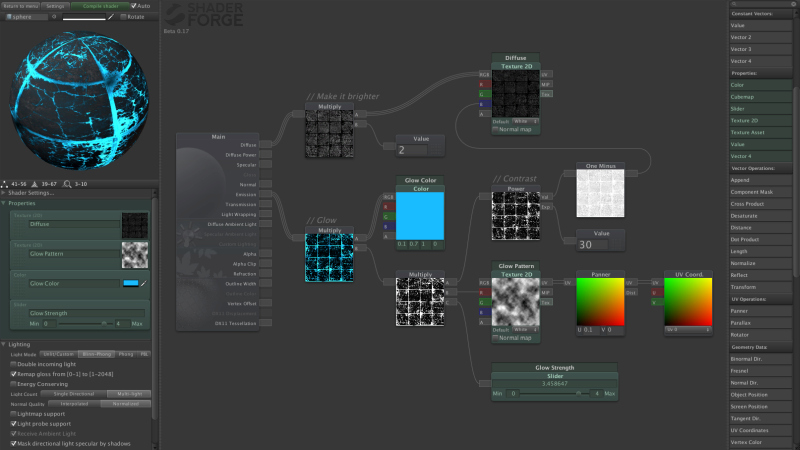Select the Phong light mode
Screen dimensions: 800x450
click(126, 354)
